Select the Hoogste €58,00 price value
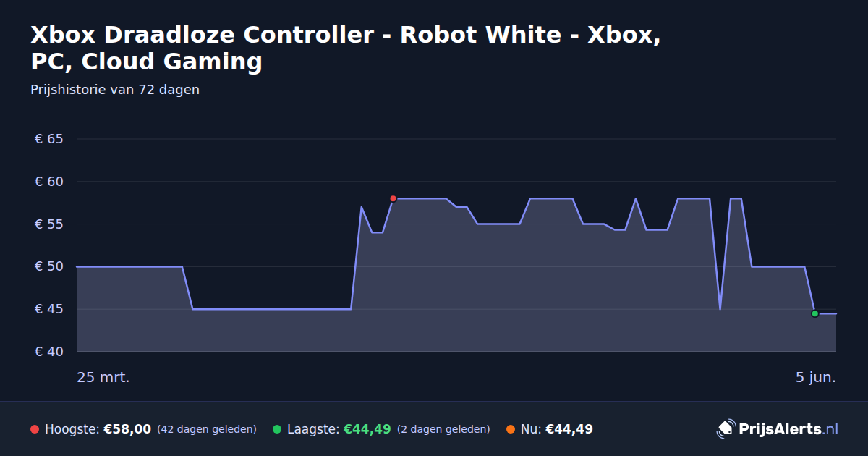This screenshot has height=456, width=868. [127, 429]
